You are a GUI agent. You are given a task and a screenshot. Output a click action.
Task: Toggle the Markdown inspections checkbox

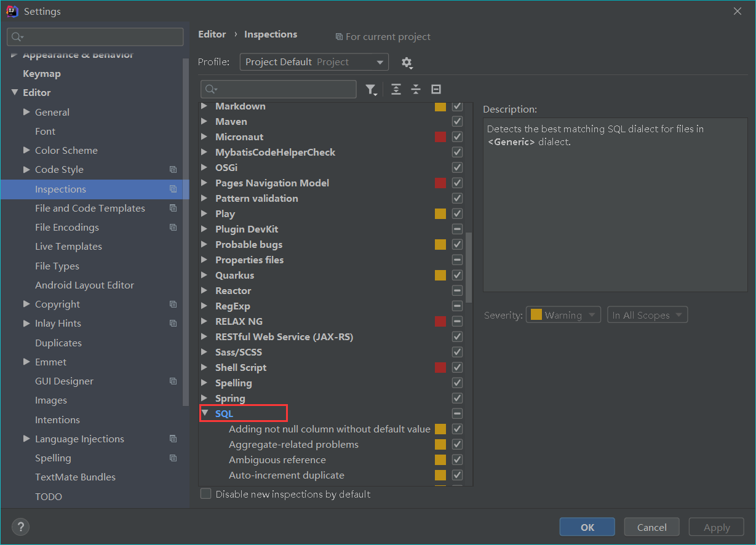click(x=457, y=106)
